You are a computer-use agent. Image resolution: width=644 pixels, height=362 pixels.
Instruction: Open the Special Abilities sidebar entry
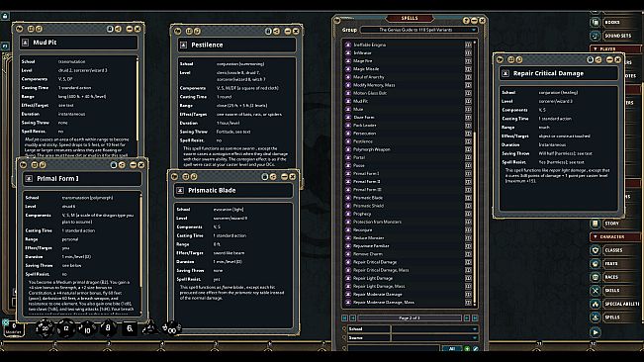615,304
